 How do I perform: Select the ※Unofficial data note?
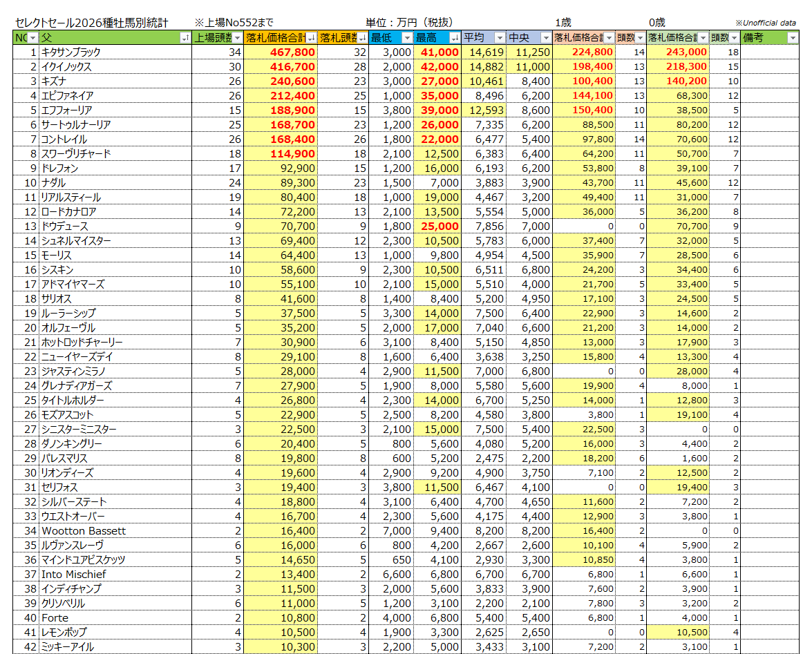pyautogui.click(x=766, y=23)
